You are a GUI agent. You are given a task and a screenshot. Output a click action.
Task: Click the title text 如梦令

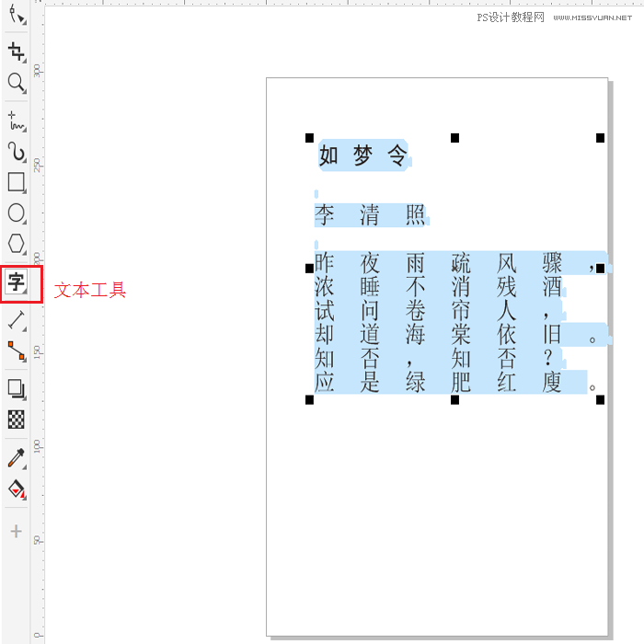click(362, 156)
